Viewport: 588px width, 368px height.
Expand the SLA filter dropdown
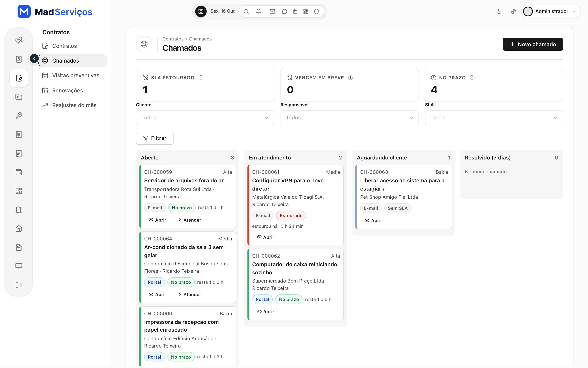[x=494, y=118]
